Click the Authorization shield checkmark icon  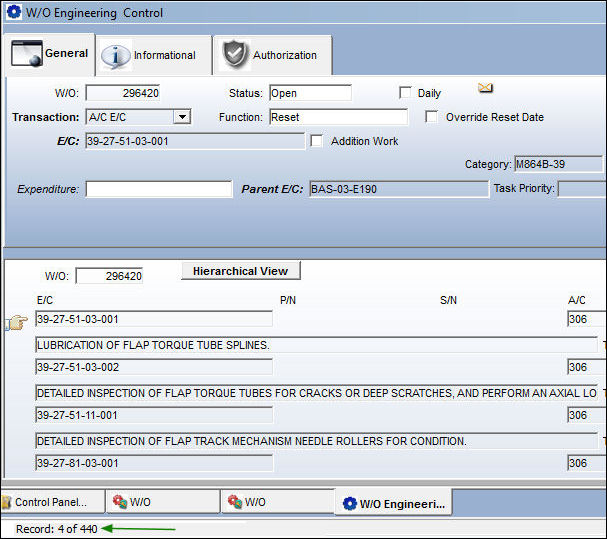click(235, 55)
